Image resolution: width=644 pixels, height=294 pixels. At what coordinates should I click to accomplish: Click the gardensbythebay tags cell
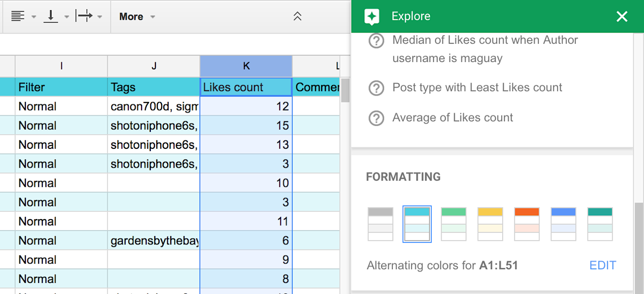pos(154,241)
